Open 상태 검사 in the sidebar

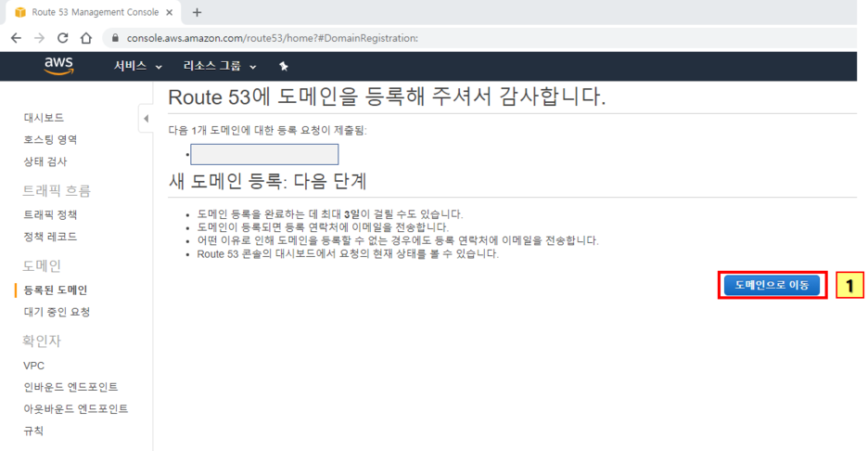(x=45, y=161)
